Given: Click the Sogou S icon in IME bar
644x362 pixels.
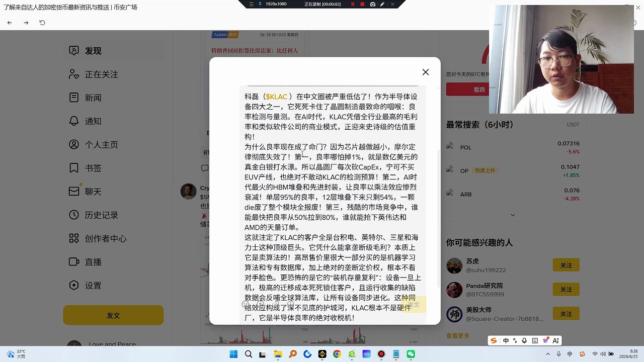Looking at the screenshot, I should point(494,340).
